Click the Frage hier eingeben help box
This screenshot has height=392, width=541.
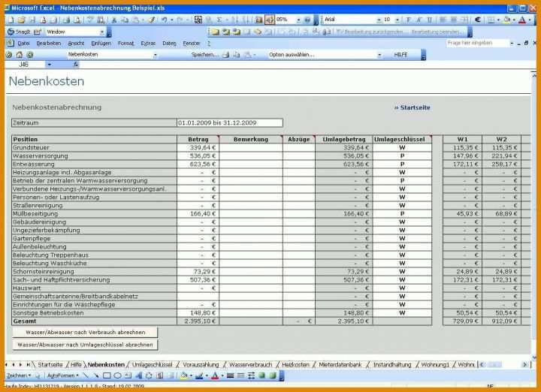477,43
